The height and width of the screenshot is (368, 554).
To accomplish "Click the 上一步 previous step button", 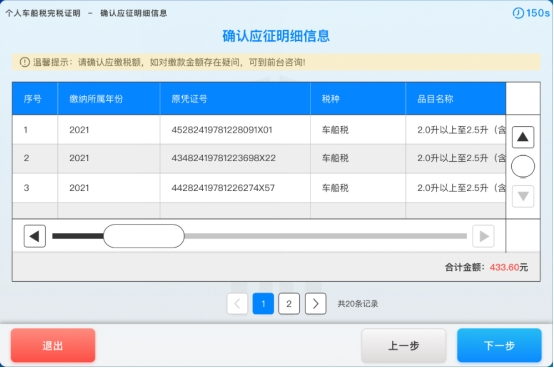I will click(403, 345).
